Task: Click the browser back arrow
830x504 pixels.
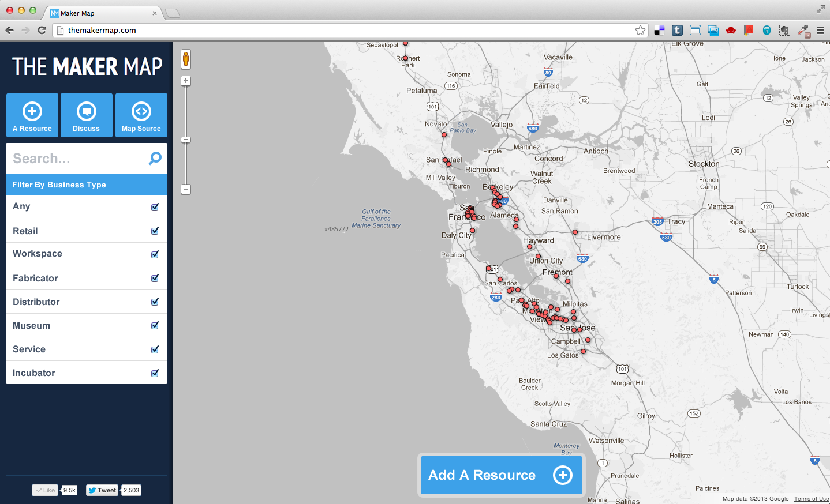Action: tap(9, 30)
